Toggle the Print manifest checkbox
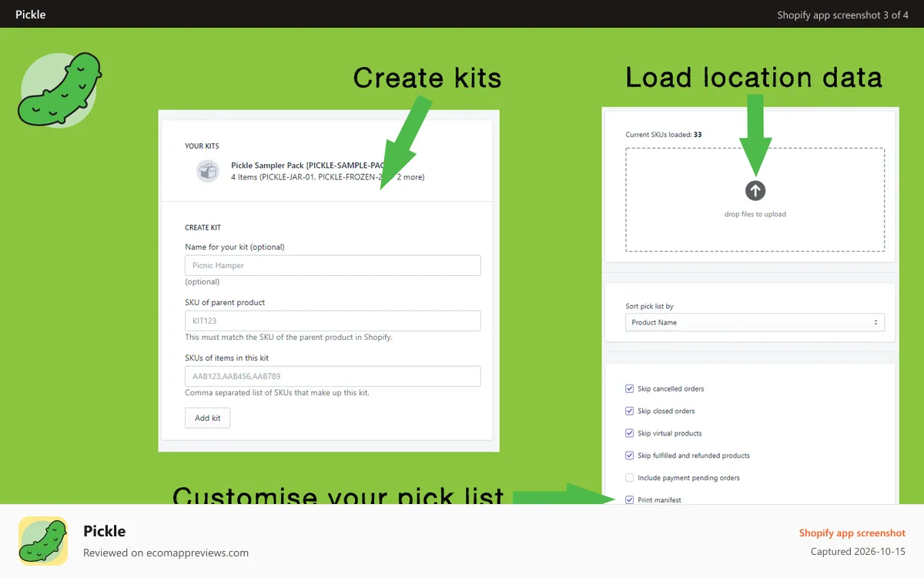924x578 pixels. point(630,500)
